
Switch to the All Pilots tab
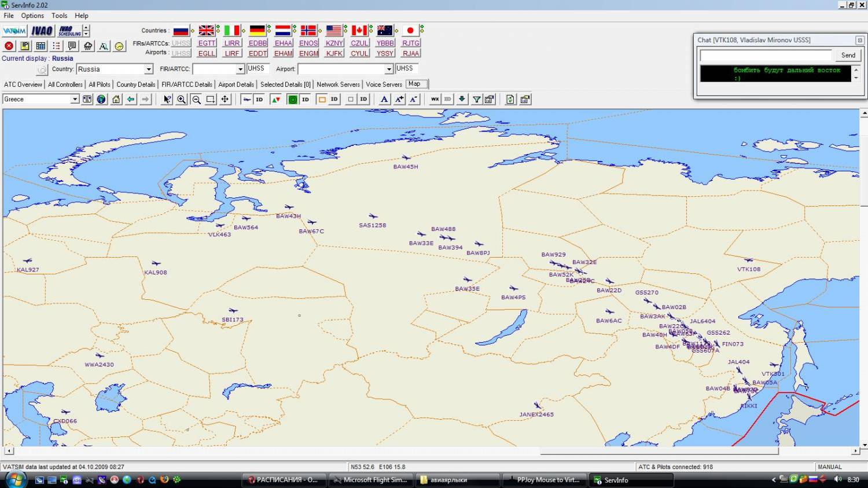point(100,85)
